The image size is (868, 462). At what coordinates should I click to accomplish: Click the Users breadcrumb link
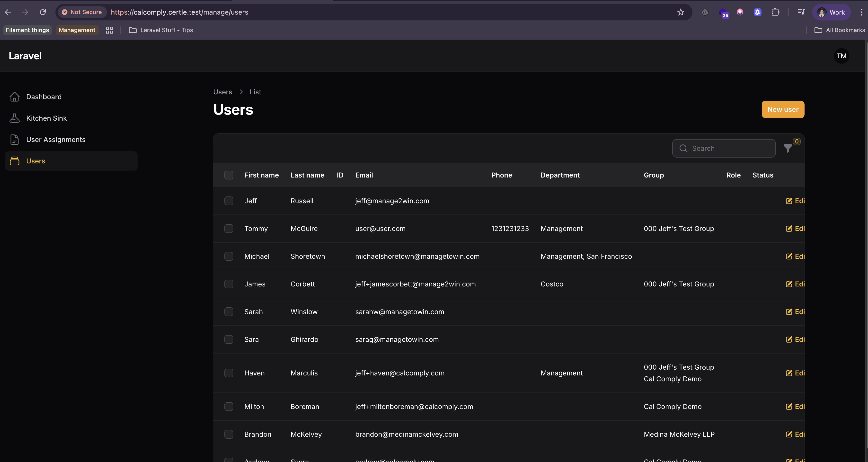[x=222, y=92]
